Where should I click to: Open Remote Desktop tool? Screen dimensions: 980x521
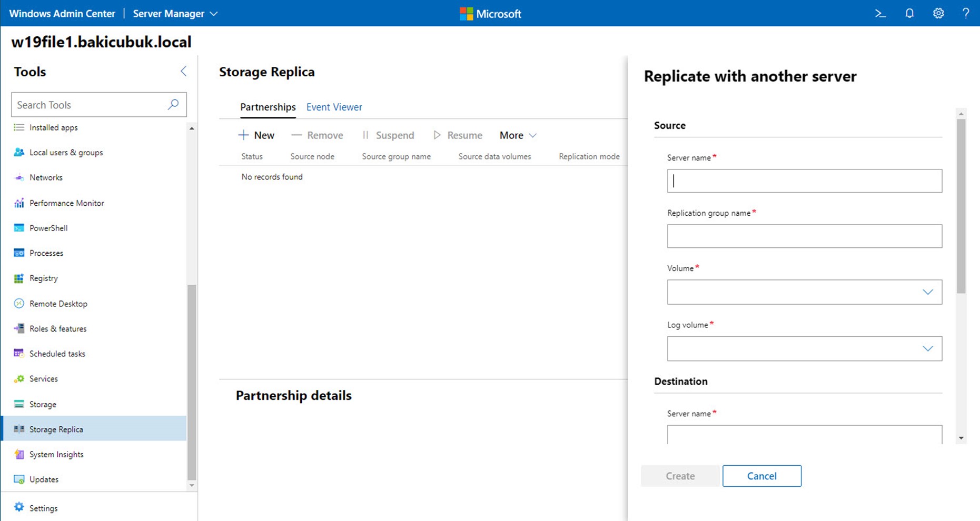(x=58, y=304)
